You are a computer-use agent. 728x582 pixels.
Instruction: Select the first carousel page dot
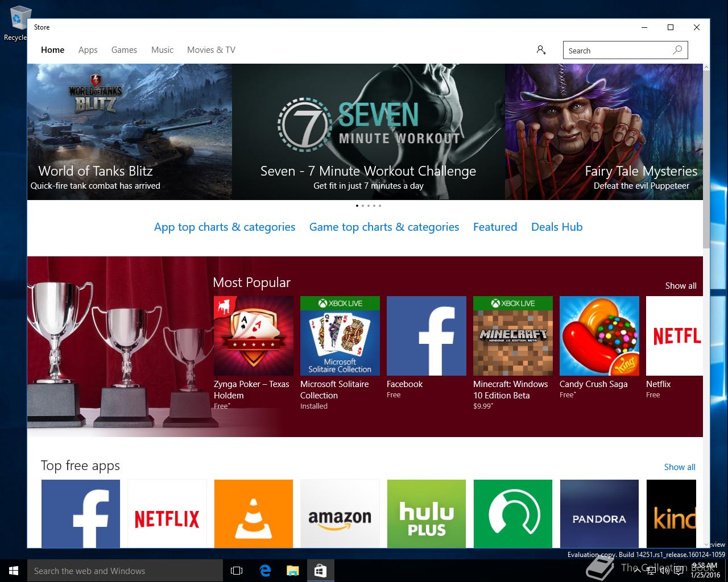pos(357,206)
